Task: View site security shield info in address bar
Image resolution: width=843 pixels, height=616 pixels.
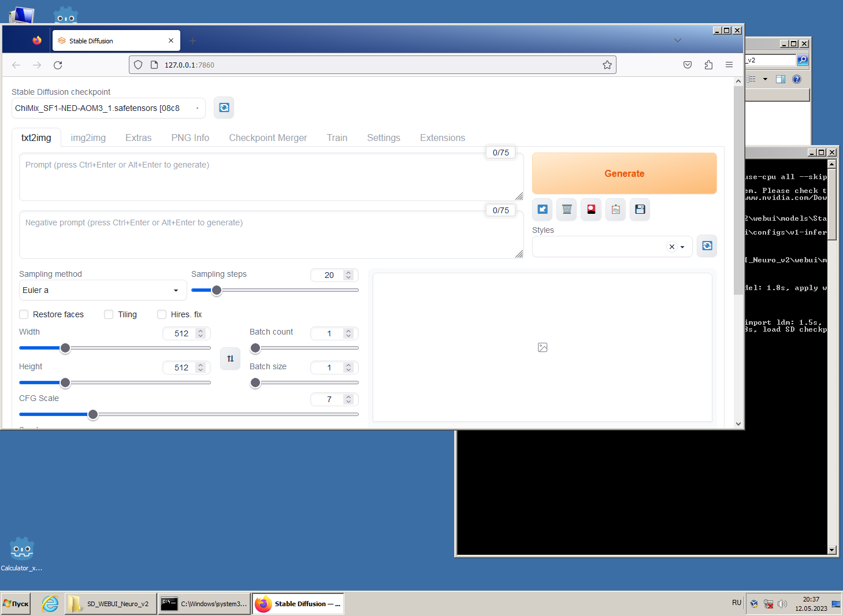Action: (x=138, y=65)
